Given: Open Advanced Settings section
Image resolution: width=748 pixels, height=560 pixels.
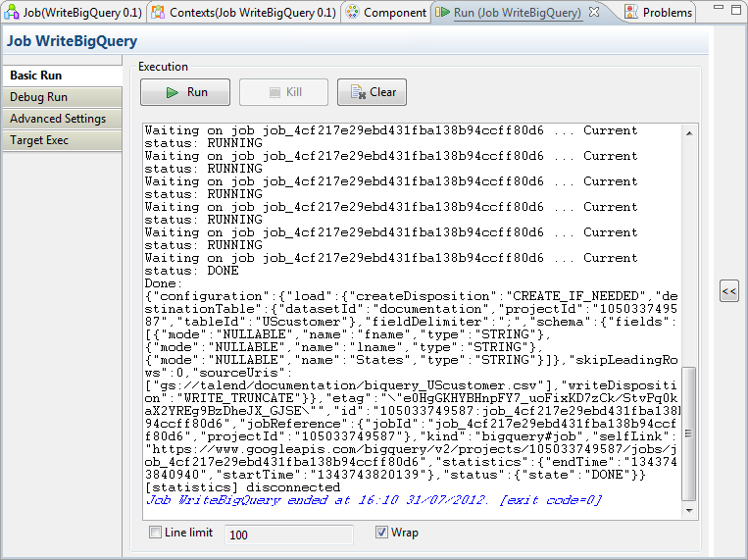Looking at the screenshot, I should pos(62,119).
